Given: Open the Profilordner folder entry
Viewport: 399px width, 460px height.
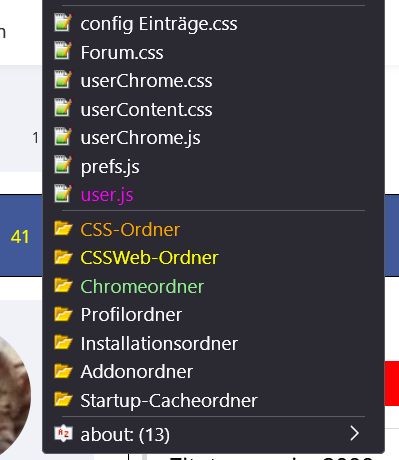Looking at the screenshot, I should (x=213, y=315).
